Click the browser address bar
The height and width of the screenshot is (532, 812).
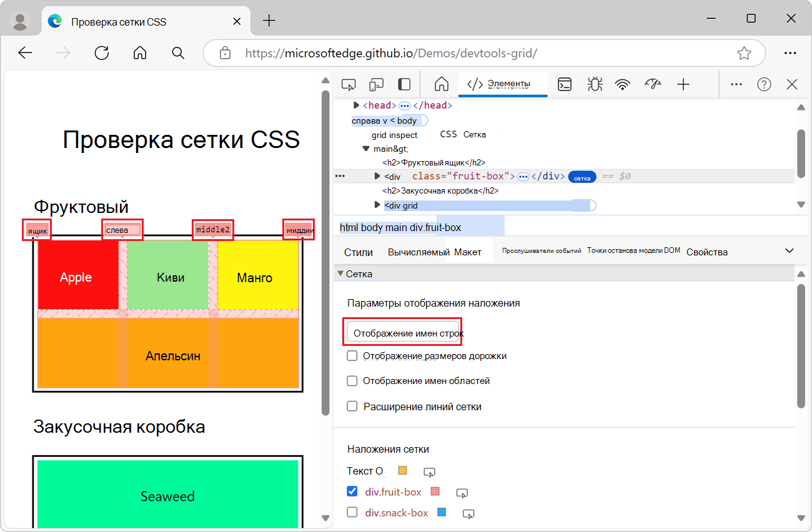tap(437, 53)
